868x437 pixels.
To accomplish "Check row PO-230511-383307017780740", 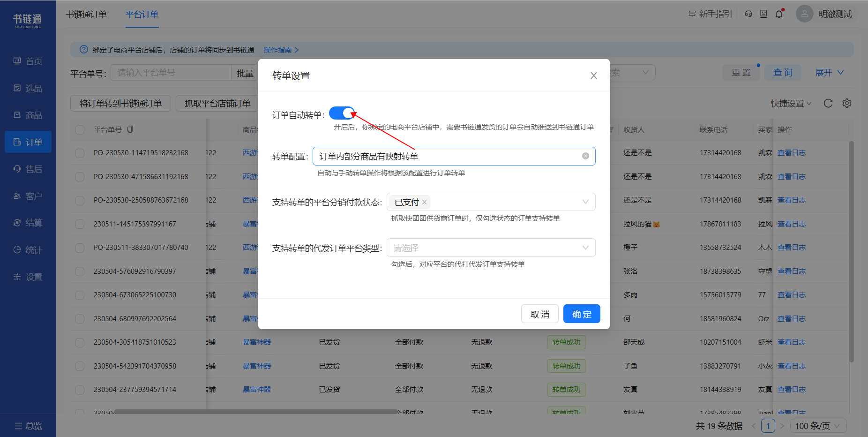I will (x=80, y=248).
